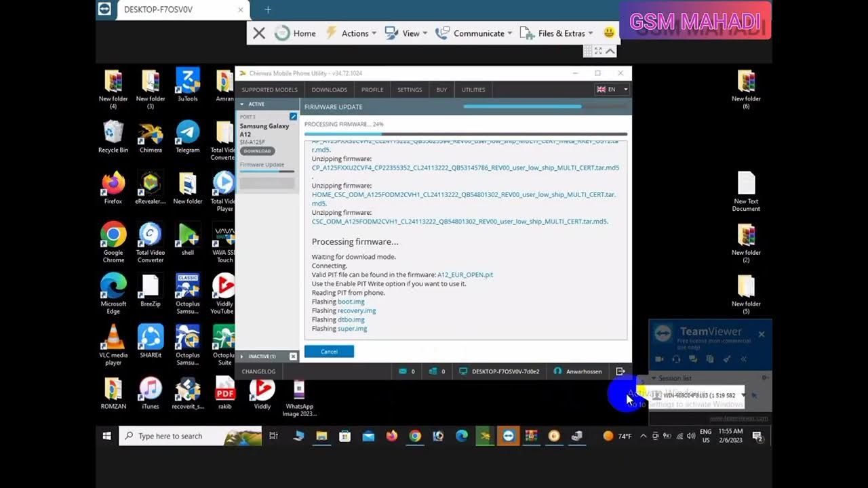Close the TeamViewer side panel

coord(762,334)
